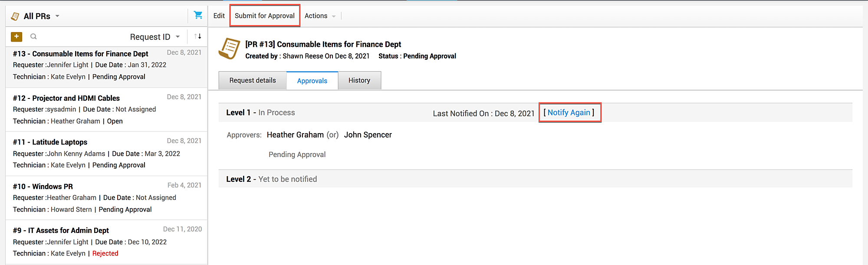Select the Approvals tab
The height and width of the screenshot is (265, 868).
coord(312,81)
